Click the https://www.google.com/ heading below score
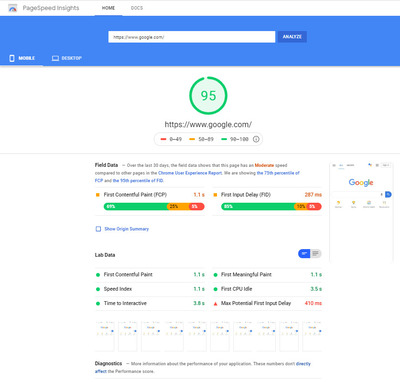 click(x=208, y=125)
